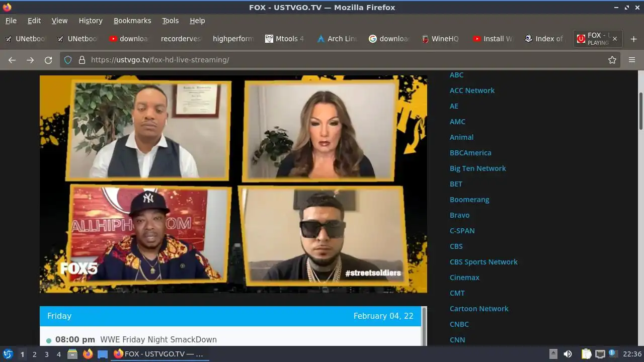Switch to the first UNetbootin tab
Viewport: 644px width, 362px height.
[x=26, y=39]
